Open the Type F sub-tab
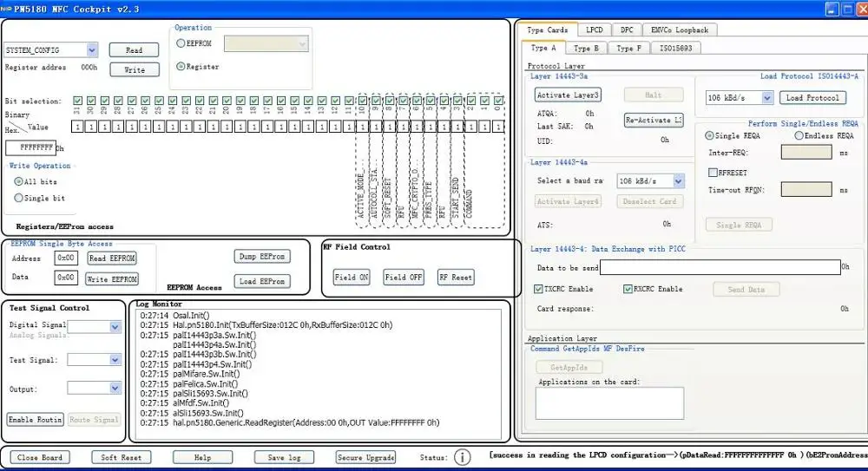This screenshot has height=471, width=868. 628,49
